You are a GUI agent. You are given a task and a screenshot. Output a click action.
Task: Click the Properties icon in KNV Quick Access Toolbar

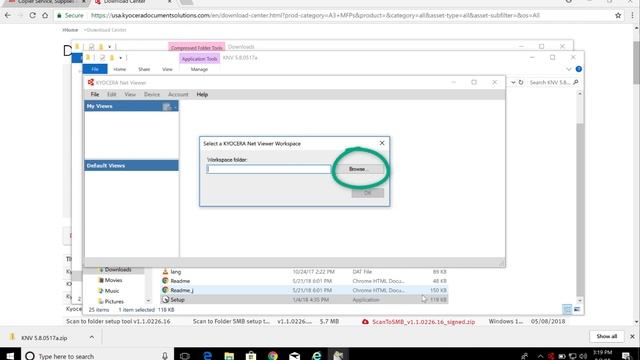point(102,58)
